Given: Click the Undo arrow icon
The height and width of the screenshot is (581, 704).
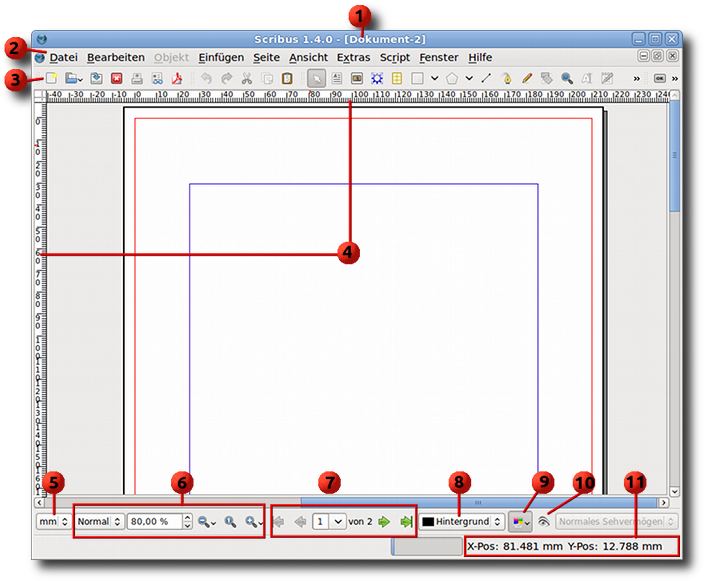Looking at the screenshot, I should 206,79.
